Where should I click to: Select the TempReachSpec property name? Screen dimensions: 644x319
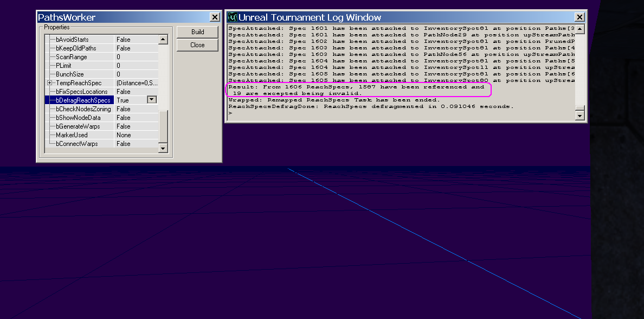79,83
